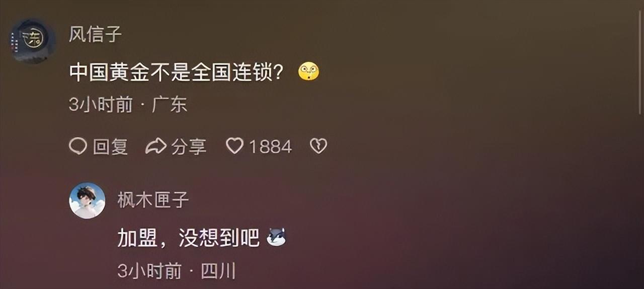Click the 广东 location label
The image size is (644, 289).
[x=170, y=105]
